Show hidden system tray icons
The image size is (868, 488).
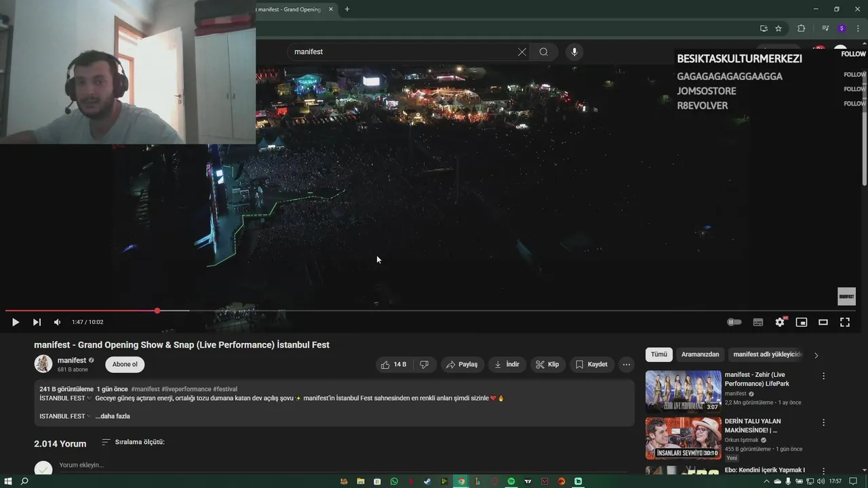(x=767, y=481)
